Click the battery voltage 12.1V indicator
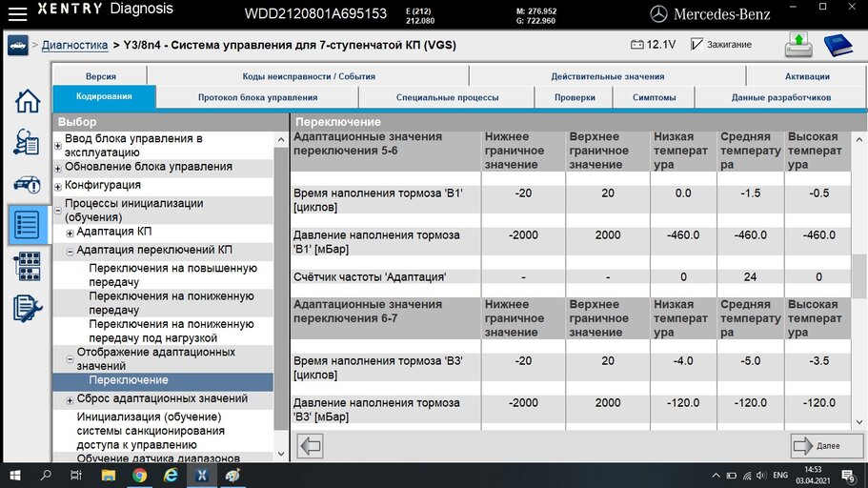Viewport: 868px width, 488px height. [x=654, y=44]
